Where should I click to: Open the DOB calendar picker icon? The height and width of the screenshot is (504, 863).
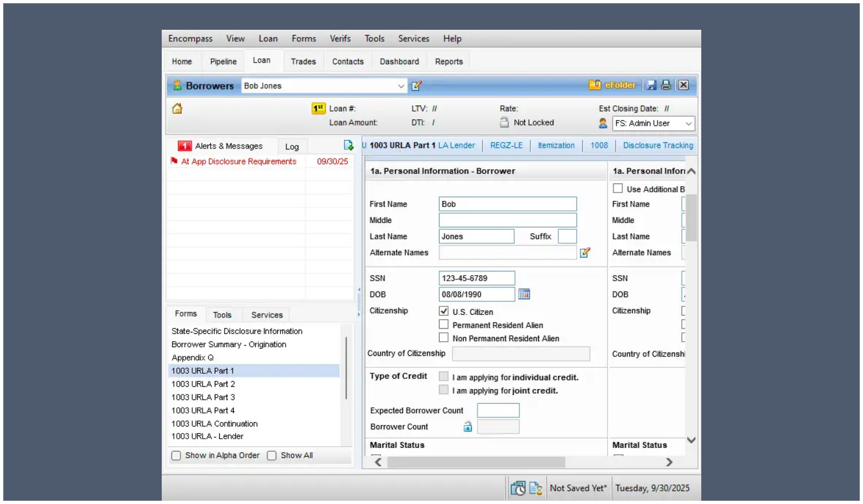pos(524,294)
